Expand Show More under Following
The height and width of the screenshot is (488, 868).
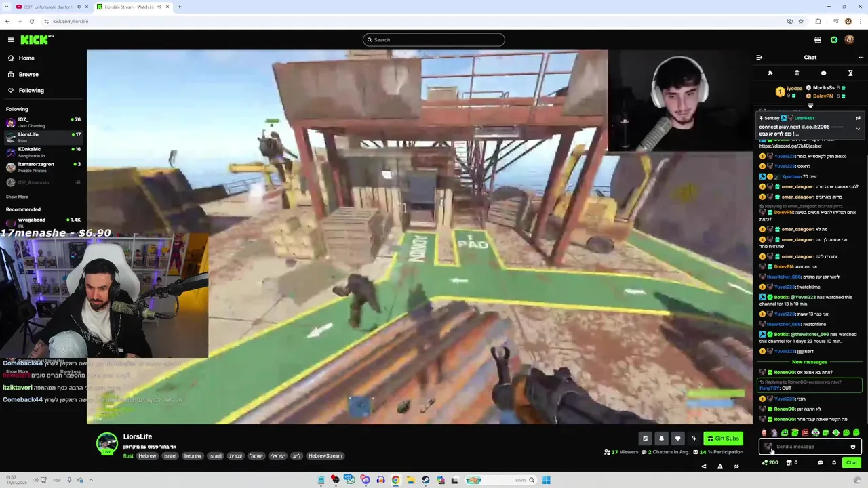point(17,197)
